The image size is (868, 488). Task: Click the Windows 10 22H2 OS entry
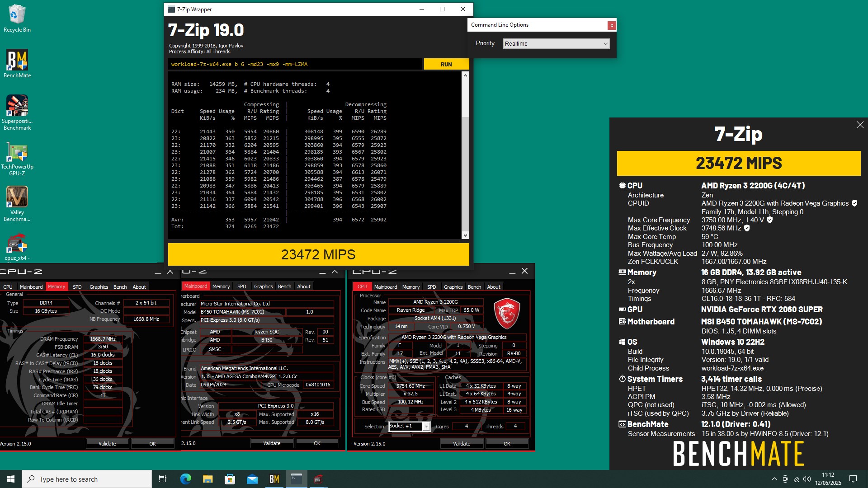tap(733, 342)
